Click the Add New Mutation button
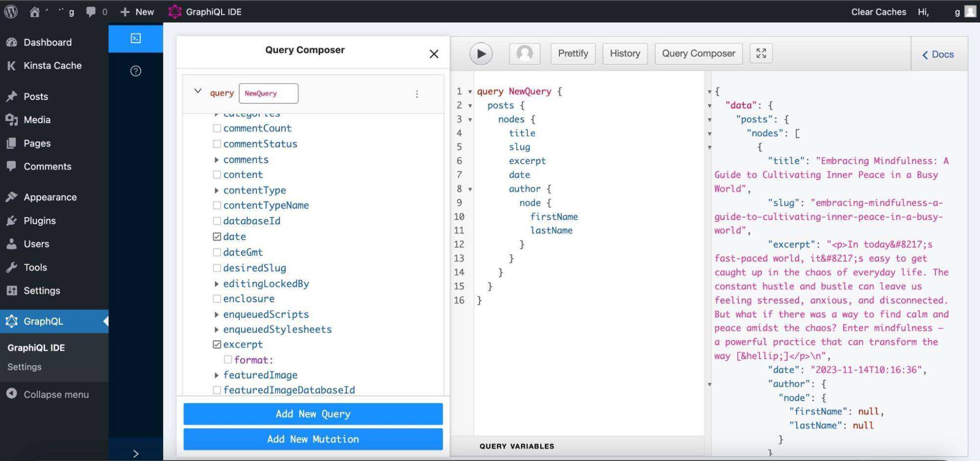 tap(313, 439)
